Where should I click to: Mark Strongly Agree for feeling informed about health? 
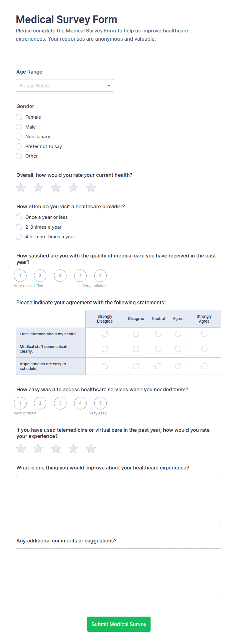204,334
